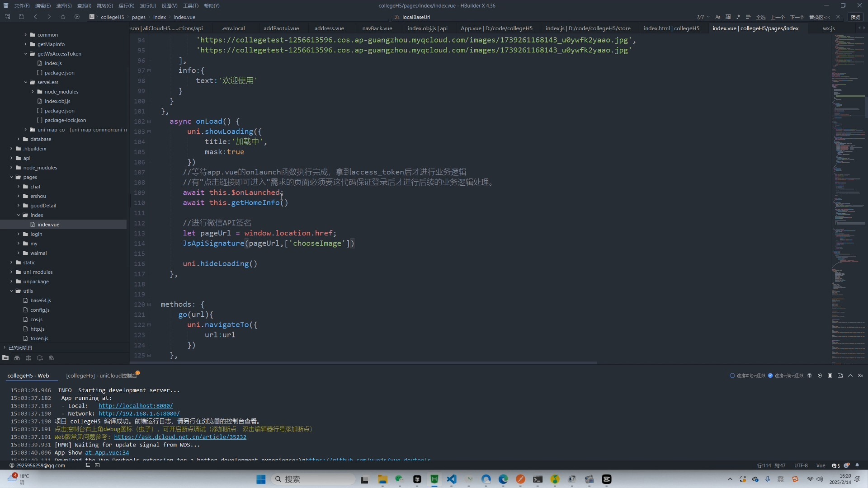Click the run play icon in toolbar
Viewport: 868px width, 488px height.
click(77, 17)
